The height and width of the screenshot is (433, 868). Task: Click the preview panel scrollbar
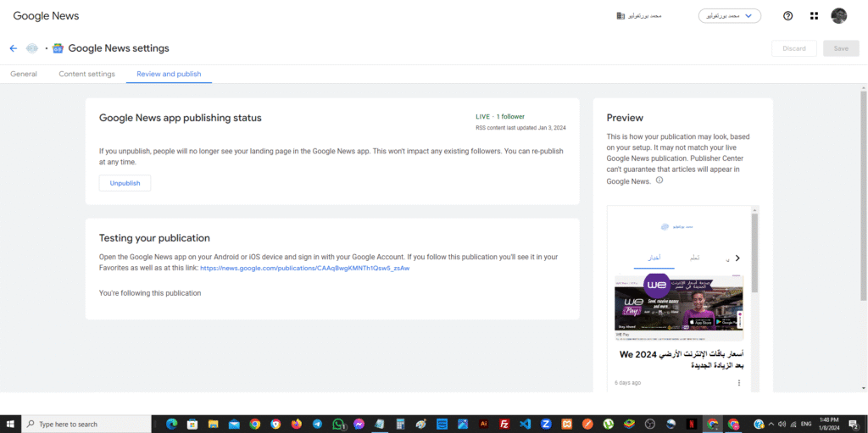tap(754, 253)
